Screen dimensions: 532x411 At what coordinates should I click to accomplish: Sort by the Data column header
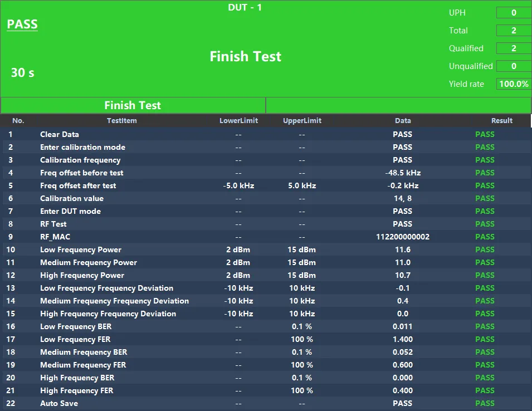[x=403, y=121]
